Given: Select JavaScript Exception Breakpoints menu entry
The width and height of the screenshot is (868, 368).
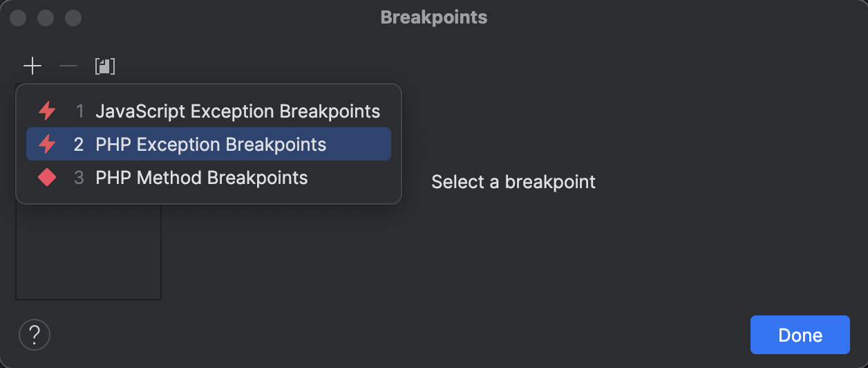Looking at the screenshot, I should pos(238,111).
